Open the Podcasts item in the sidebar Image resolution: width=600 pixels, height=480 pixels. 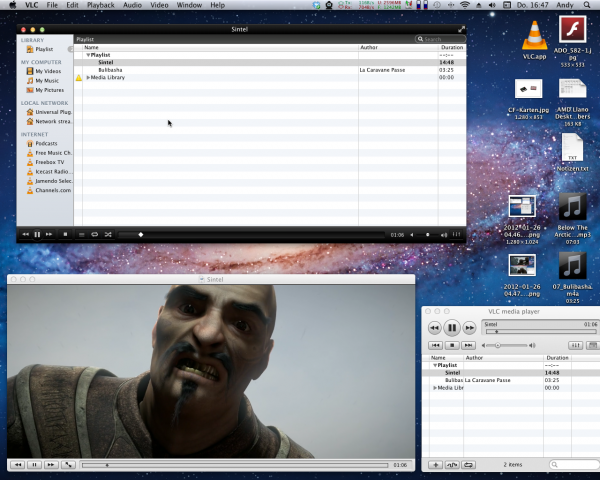pyautogui.click(x=47, y=143)
